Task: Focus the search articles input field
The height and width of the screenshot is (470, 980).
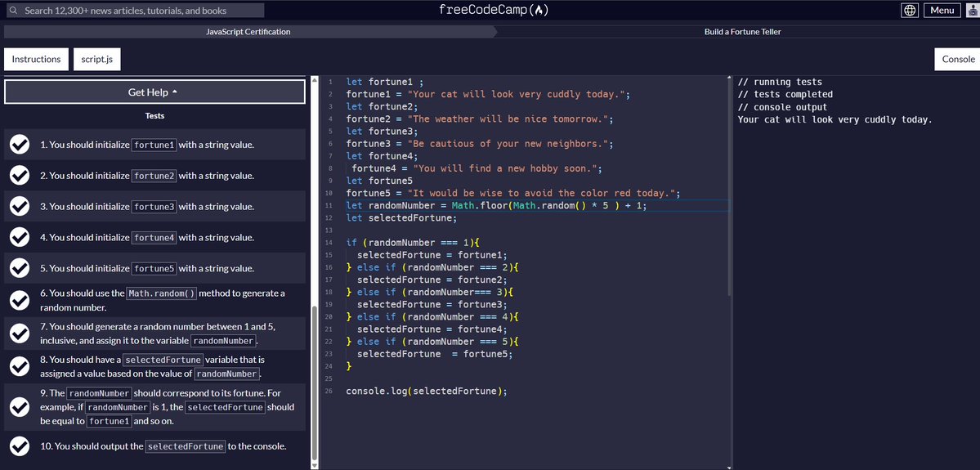Action: coord(134,11)
